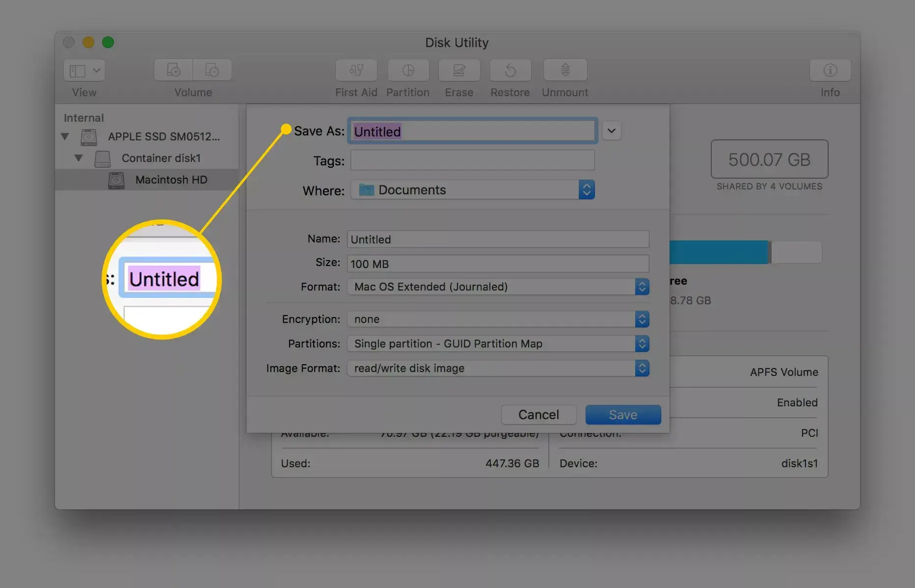Open the View sidebar options menu

coord(84,71)
